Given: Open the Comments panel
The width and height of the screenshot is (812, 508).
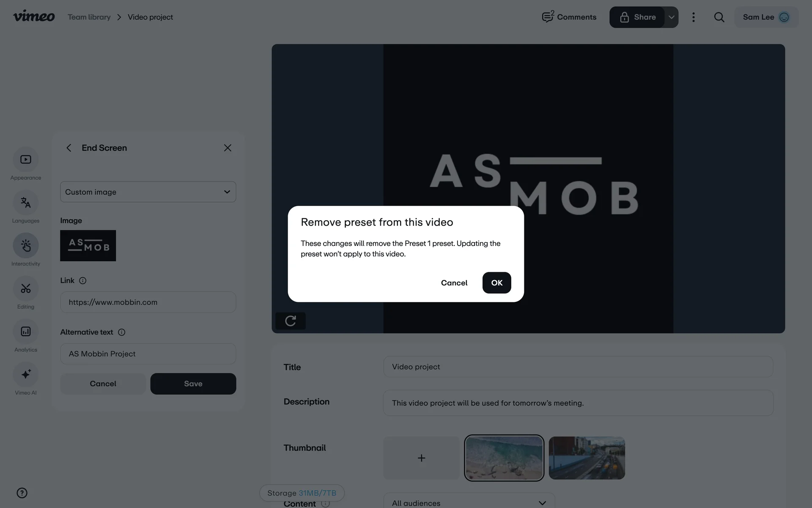Looking at the screenshot, I should pyautogui.click(x=569, y=17).
